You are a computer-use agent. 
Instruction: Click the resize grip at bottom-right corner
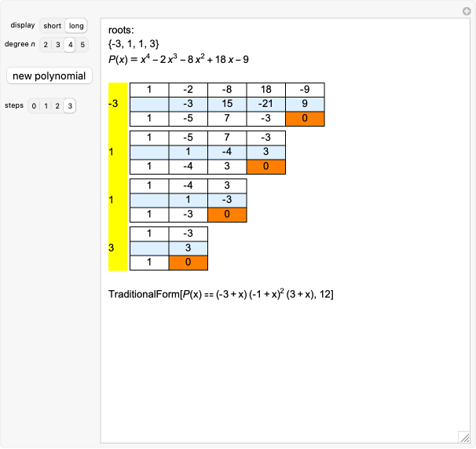[x=463, y=436]
